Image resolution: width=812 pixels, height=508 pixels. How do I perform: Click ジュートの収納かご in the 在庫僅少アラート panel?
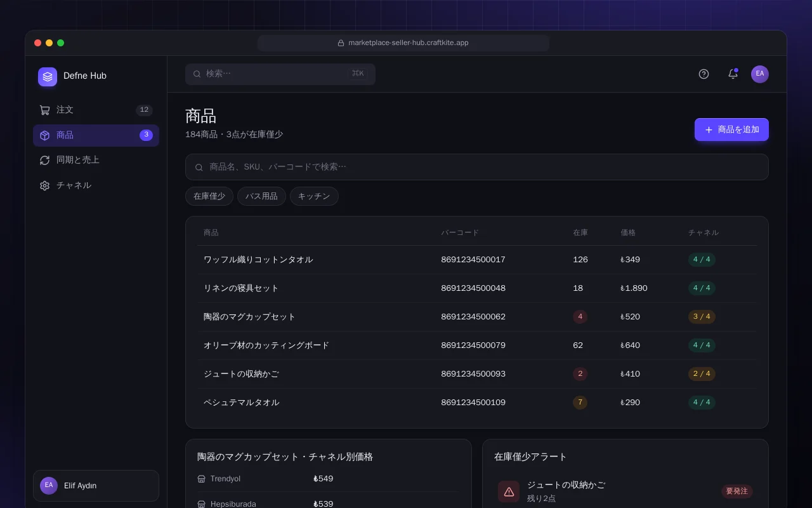(x=566, y=485)
